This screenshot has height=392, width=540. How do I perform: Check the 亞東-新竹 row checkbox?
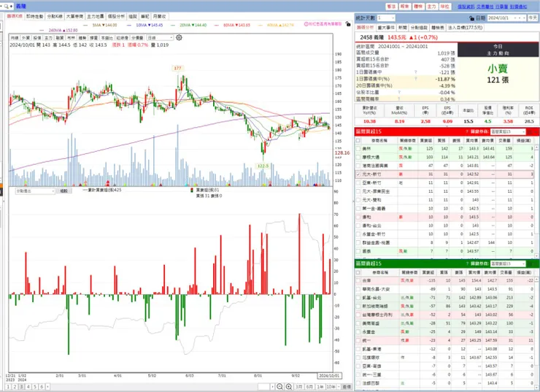[x=358, y=183]
